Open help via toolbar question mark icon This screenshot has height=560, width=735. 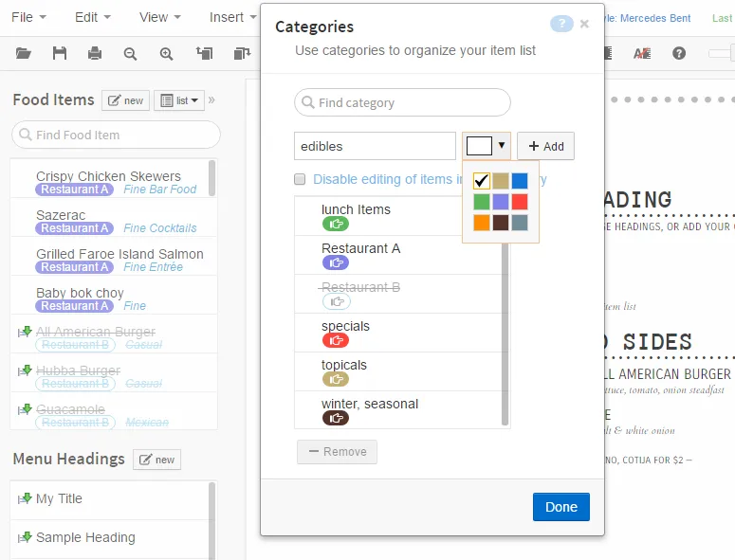679,53
